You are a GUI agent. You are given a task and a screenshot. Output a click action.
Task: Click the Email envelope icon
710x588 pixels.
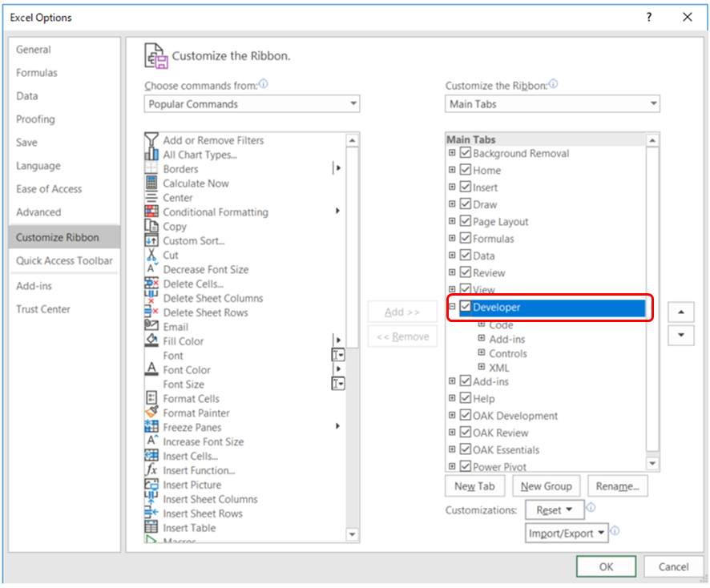click(x=151, y=327)
